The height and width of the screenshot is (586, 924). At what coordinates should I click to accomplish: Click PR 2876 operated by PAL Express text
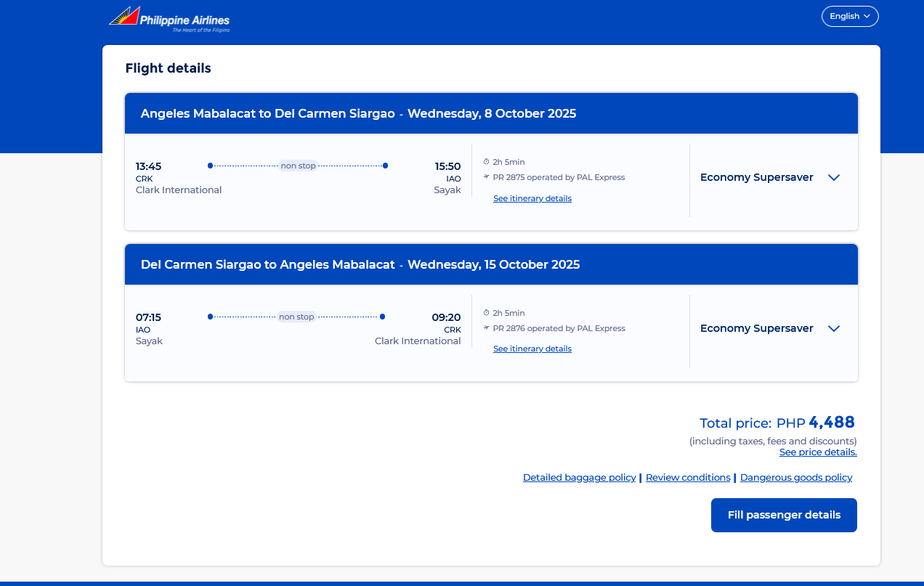pos(559,328)
